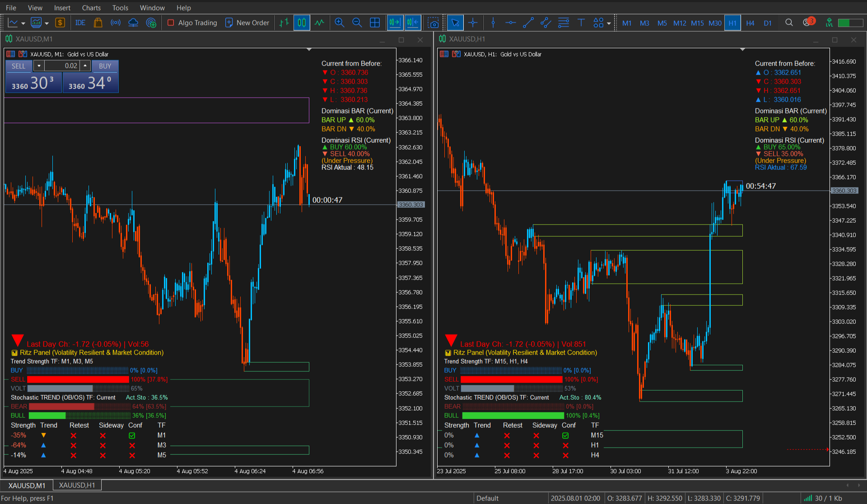Switch to line chart display
The image size is (867, 504).
click(320, 23)
